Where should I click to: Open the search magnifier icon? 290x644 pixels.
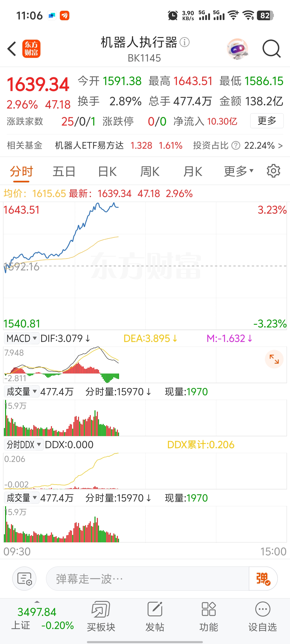pos(272,49)
